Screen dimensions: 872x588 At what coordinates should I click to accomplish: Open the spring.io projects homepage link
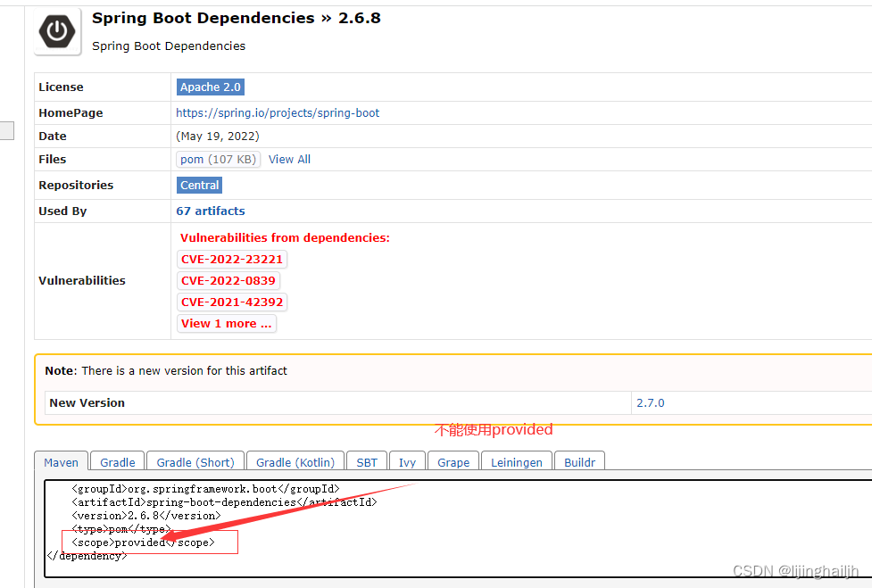(x=278, y=112)
